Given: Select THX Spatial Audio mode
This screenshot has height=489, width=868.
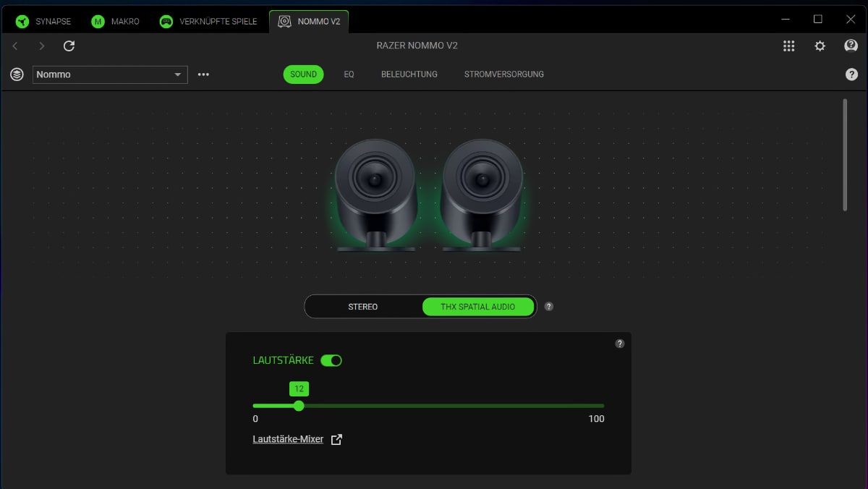Looking at the screenshot, I should click(x=477, y=307).
